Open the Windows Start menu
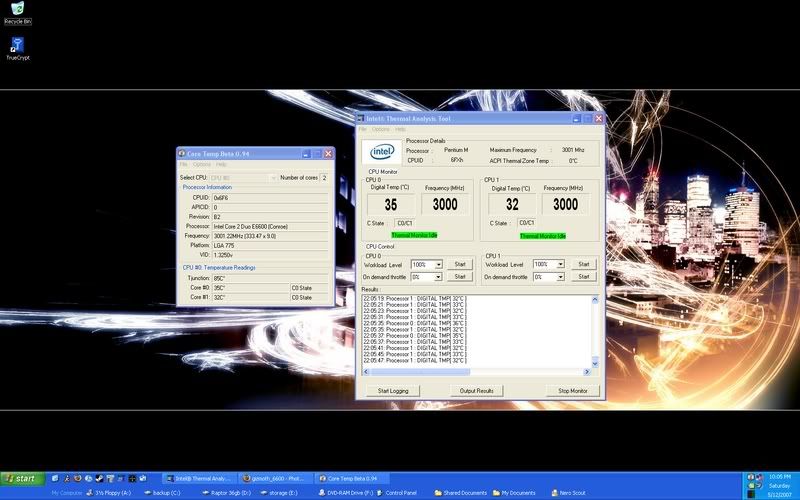Viewport: 800px width, 500px height. pyautogui.click(x=20, y=479)
